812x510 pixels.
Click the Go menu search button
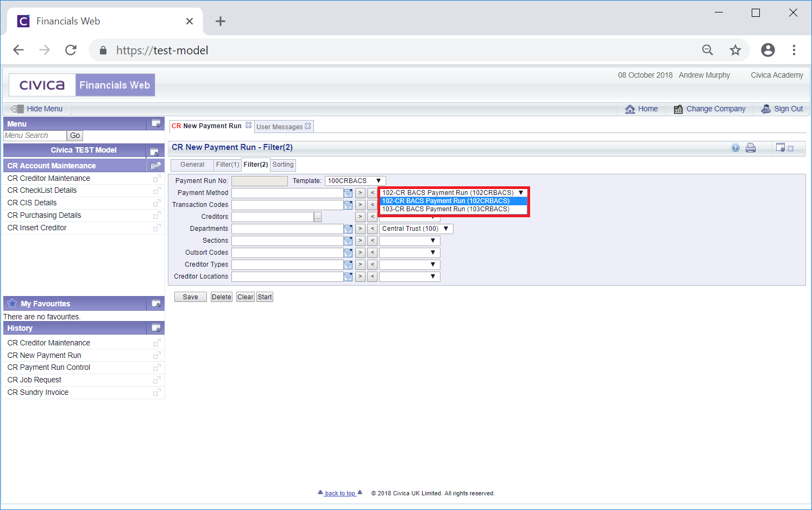click(x=75, y=136)
